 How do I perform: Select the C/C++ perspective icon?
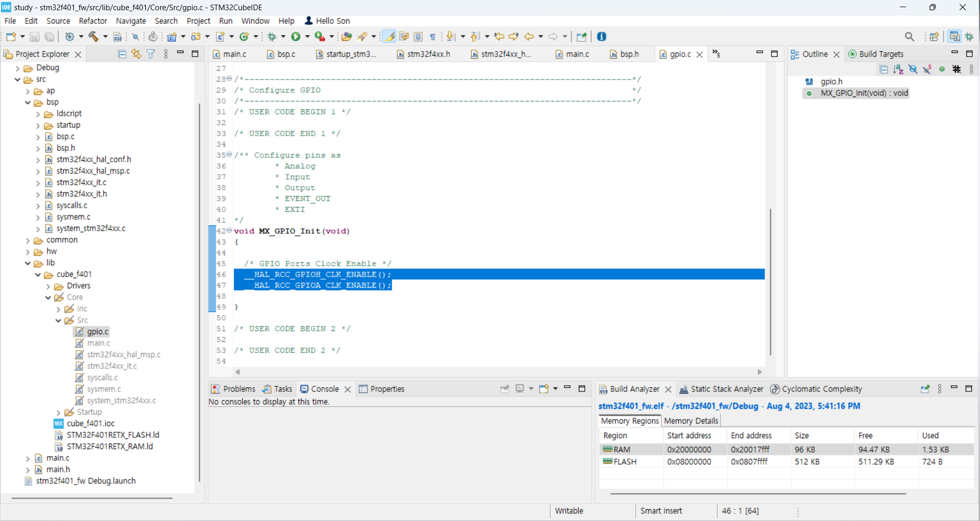[955, 37]
